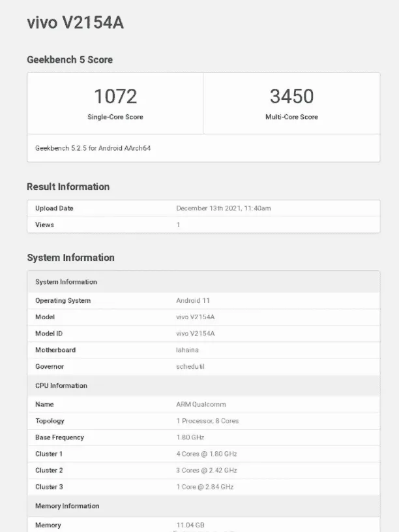Viewport: 399px width, 532px height.
Task: Select 3 Cores @ 2.42 GHz value
Action: coord(207,470)
